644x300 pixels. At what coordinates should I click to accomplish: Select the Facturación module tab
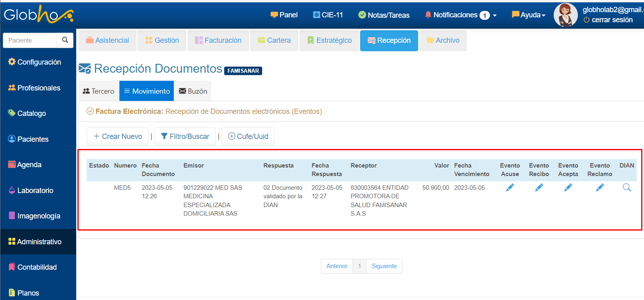click(x=218, y=40)
